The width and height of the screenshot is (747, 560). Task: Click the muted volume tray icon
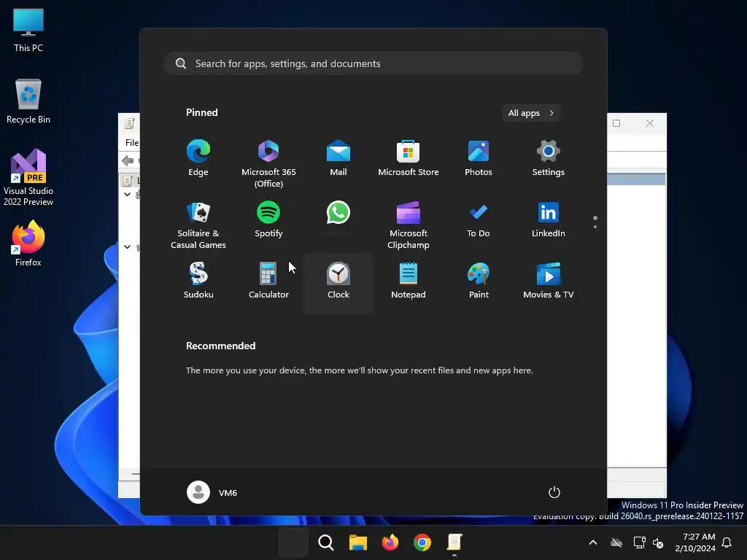658,542
